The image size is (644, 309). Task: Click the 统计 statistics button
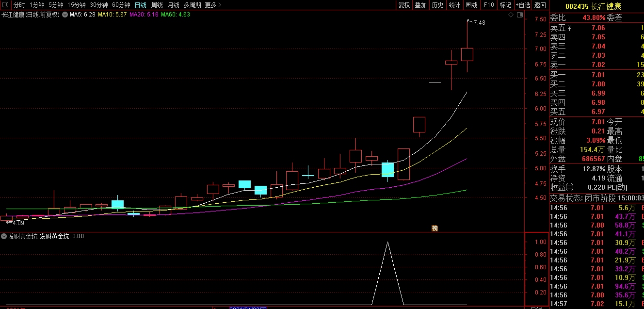coord(454,5)
